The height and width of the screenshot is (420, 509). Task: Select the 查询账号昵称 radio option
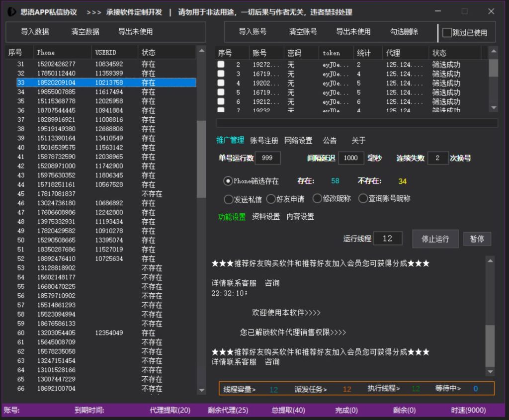click(363, 199)
